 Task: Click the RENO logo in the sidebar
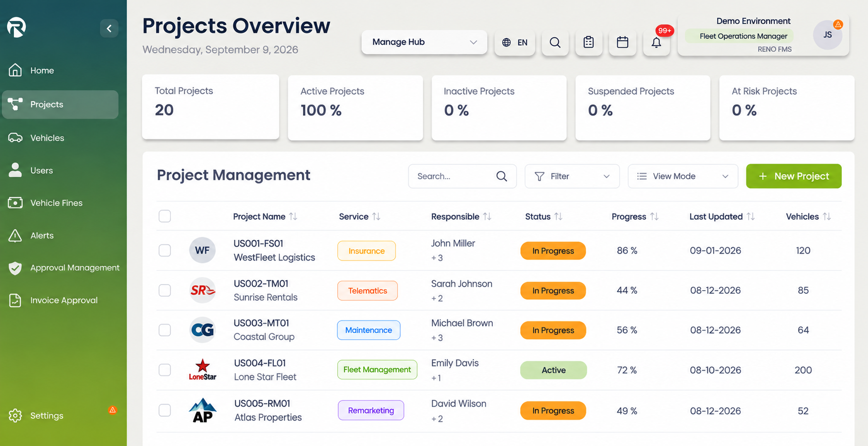point(16,27)
